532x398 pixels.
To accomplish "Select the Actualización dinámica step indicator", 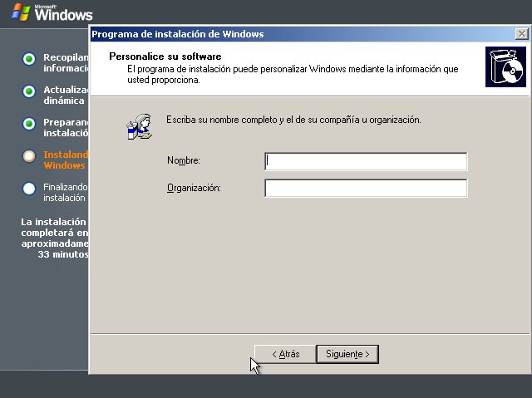I will pyautogui.click(x=29, y=91).
